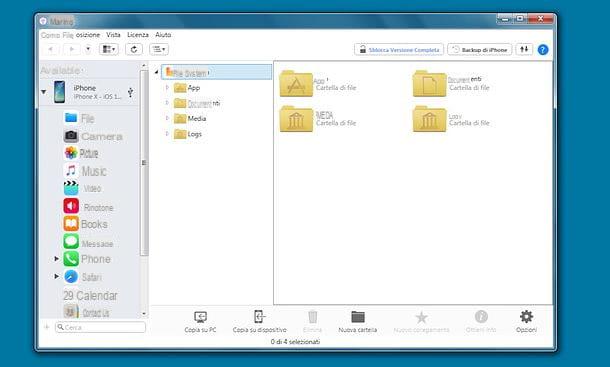The height and width of the screenshot is (367, 610).
Task: Open the Aiuto menu
Action: click(163, 35)
